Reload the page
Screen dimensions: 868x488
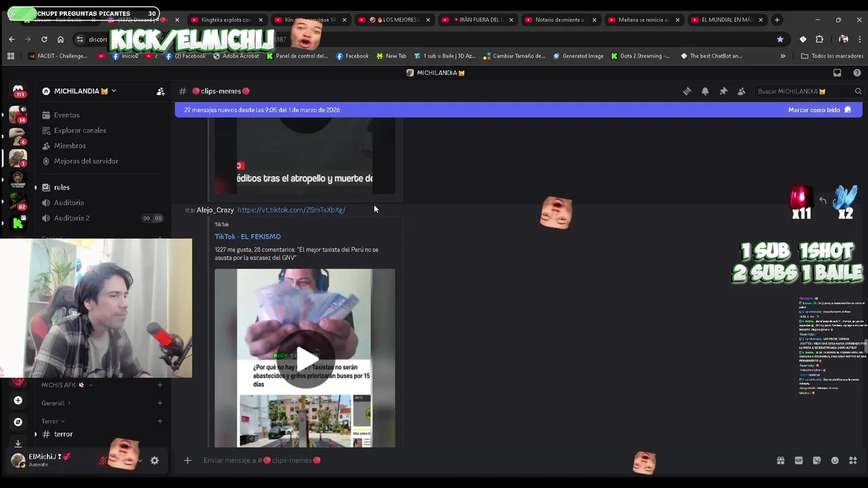point(44,39)
